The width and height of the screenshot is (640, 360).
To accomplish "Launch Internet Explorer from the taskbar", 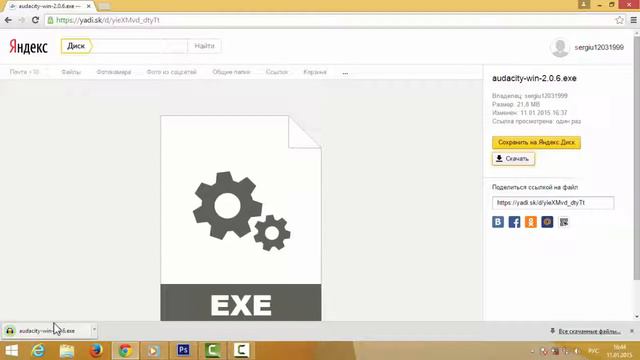I will [38, 351].
